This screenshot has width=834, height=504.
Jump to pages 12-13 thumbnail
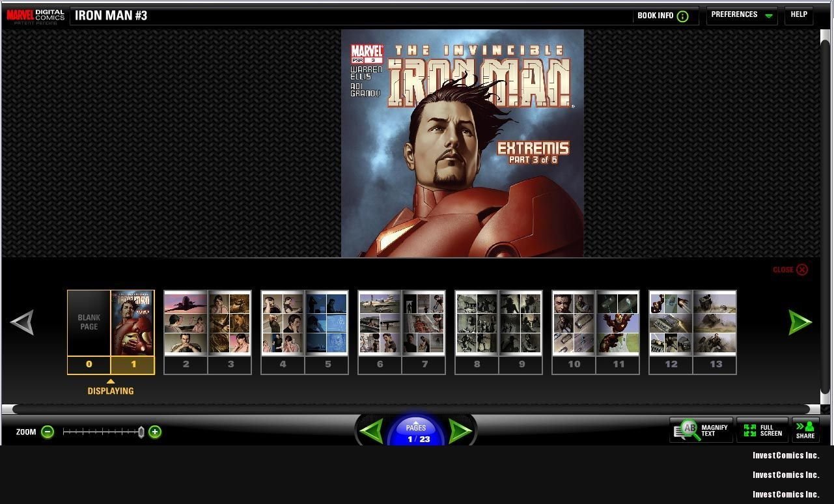[x=693, y=324]
